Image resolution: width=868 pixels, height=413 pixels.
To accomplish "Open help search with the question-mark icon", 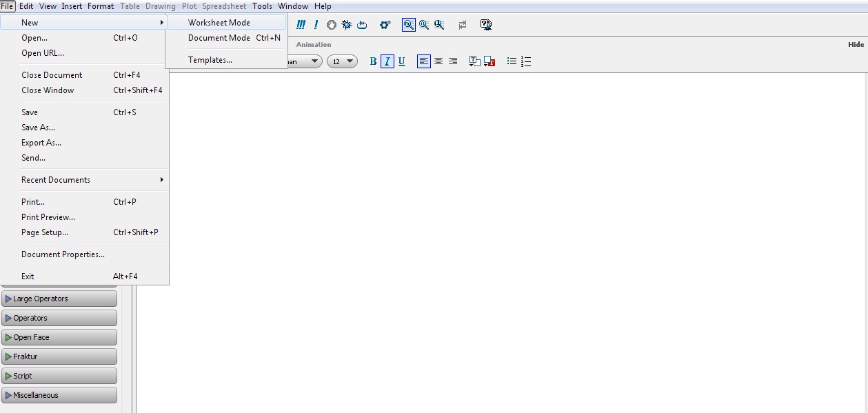I will coord(486,24).
